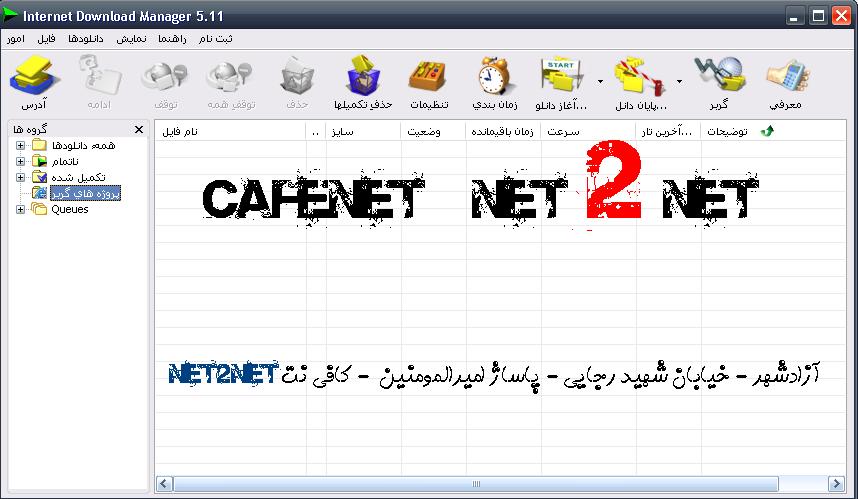Click the narrow '..' column header
Image resolution: width=858 pixels, height=499 pixels.
[316, 131]
